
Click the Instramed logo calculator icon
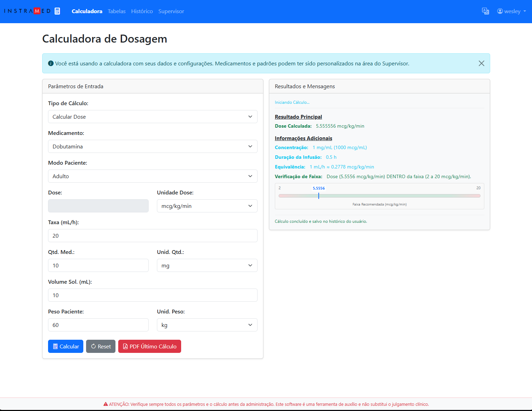click(57, 11)
